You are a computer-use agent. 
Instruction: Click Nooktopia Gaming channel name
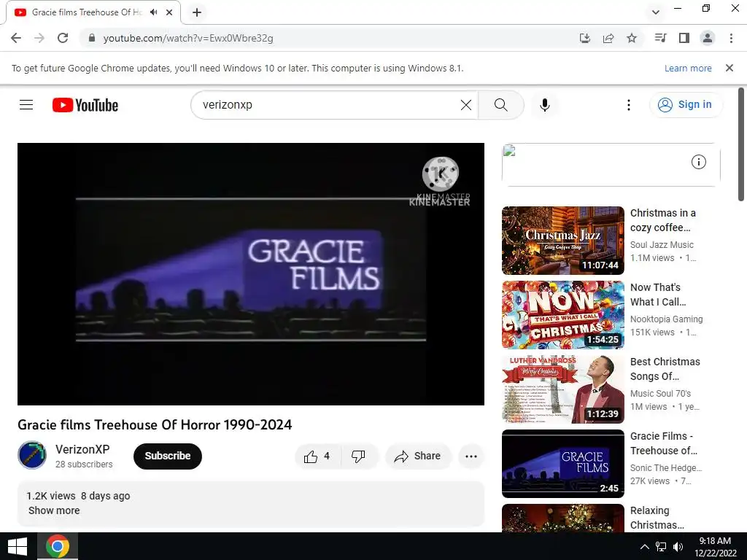click(666, 319)
